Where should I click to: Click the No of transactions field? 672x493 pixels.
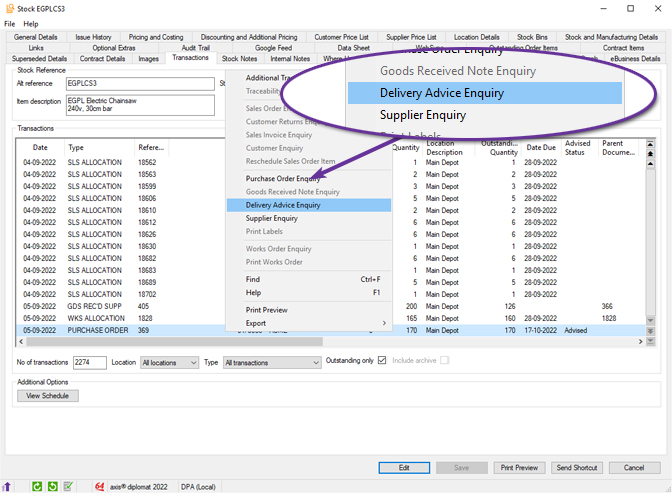tap(90, 363)
